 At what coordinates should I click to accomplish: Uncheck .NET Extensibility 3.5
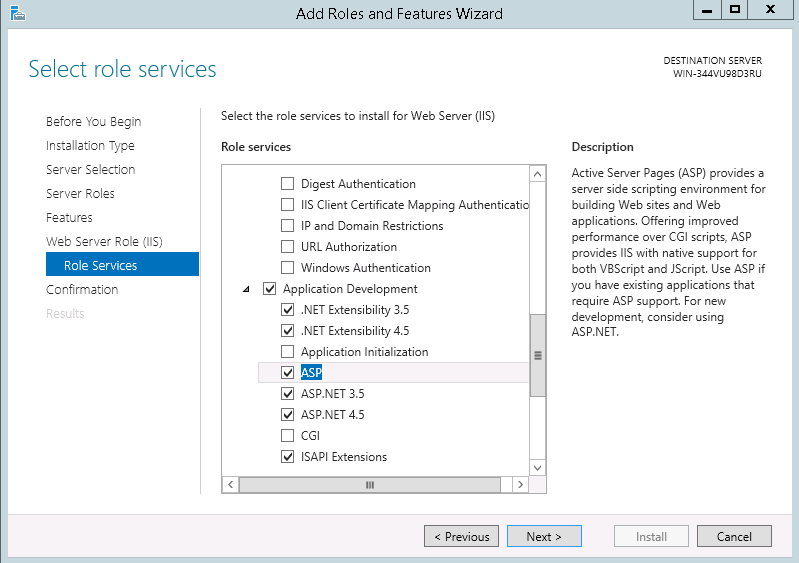287,310
